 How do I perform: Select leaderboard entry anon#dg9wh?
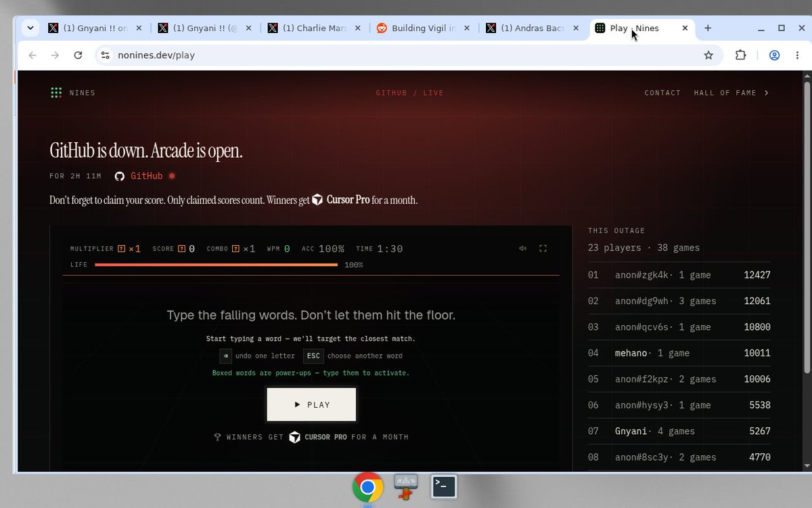click(x=679, y=301)
